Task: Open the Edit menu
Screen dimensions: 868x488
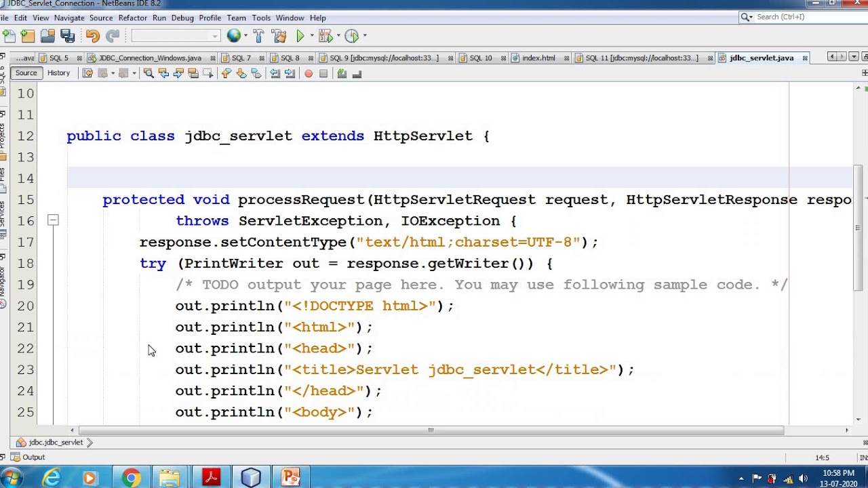Action: (20, 18)
